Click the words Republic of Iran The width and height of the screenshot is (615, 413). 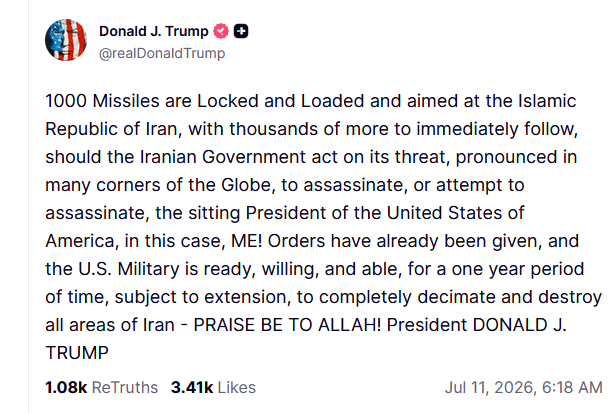pyautogui.click(x=111, y=129)
